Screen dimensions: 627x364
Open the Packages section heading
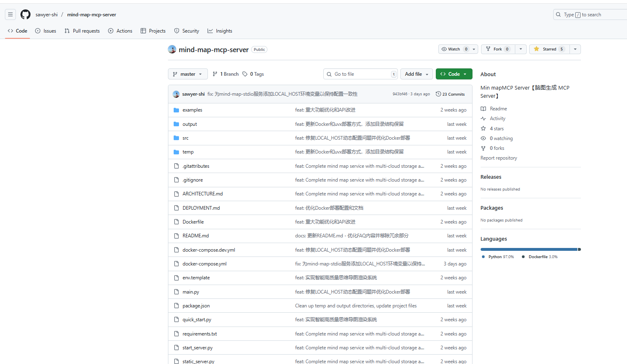pyautogui.click(x=492, y=208)
